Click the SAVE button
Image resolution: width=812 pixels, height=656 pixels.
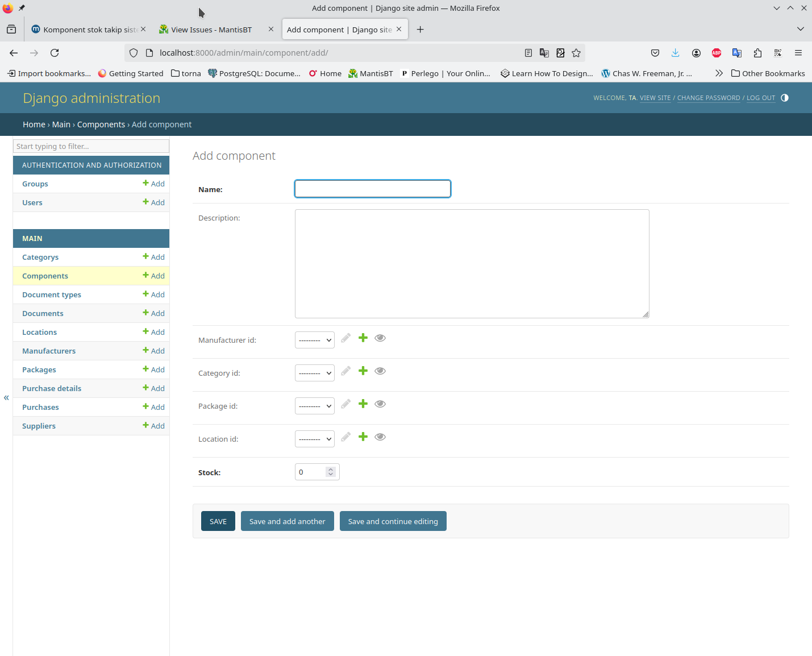218,521
